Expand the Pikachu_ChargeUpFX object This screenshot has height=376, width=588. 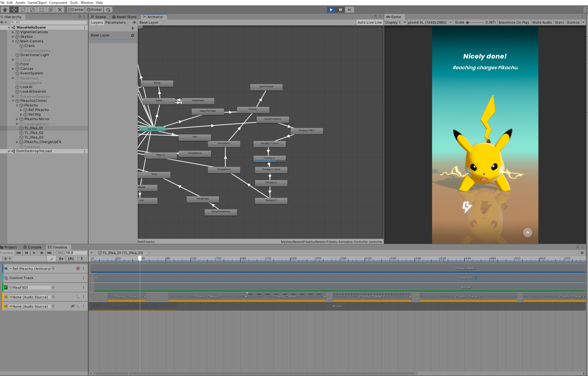[17, 142]
